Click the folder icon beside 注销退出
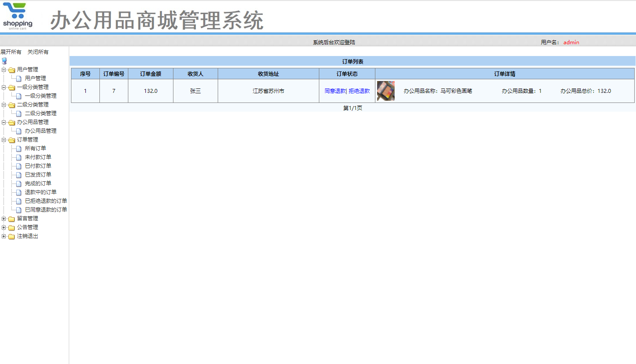The image size is (636, 364). (x=11, y=236)
